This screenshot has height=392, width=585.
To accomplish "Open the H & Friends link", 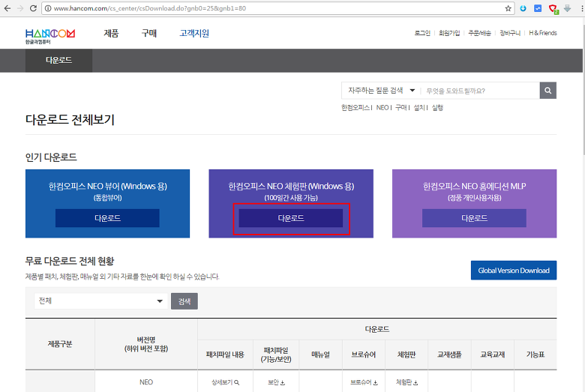I will point(543,33).
